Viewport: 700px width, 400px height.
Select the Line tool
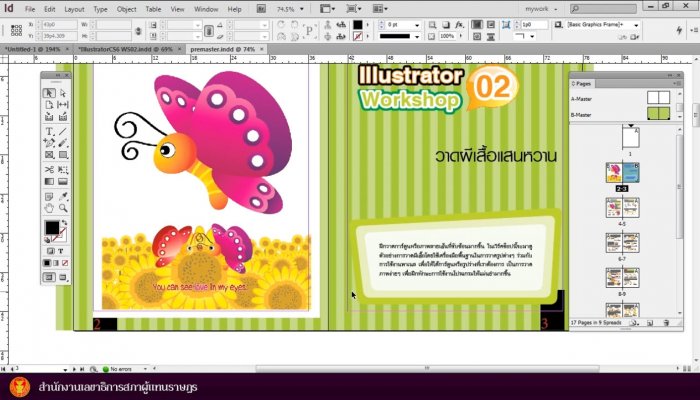pos(63,131)
